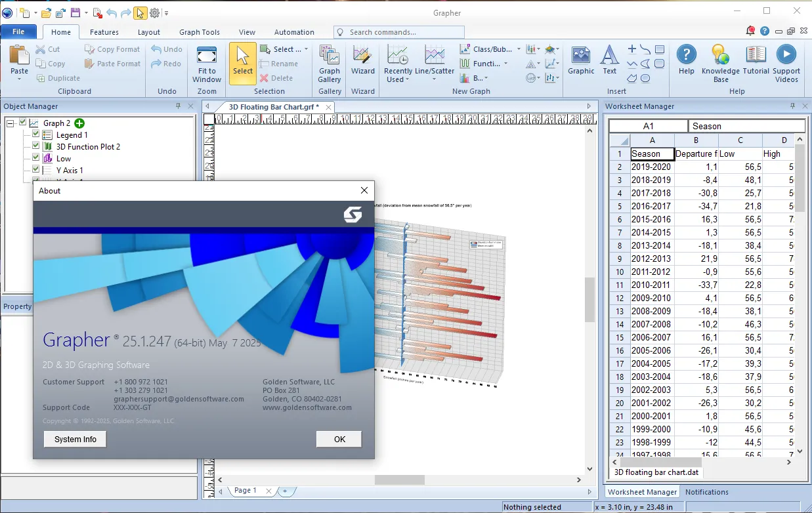The image size is (812, 513).
Task: Add a new page tab
Action: [x=285, y=491]
